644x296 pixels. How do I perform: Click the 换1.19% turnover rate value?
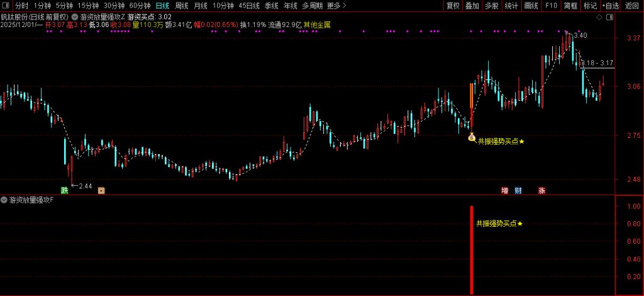pyautogui.click(x=253, y=25)
